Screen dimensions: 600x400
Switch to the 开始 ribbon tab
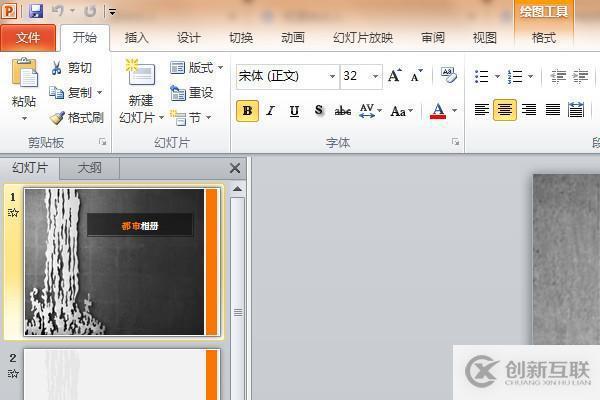coord(85,38)
